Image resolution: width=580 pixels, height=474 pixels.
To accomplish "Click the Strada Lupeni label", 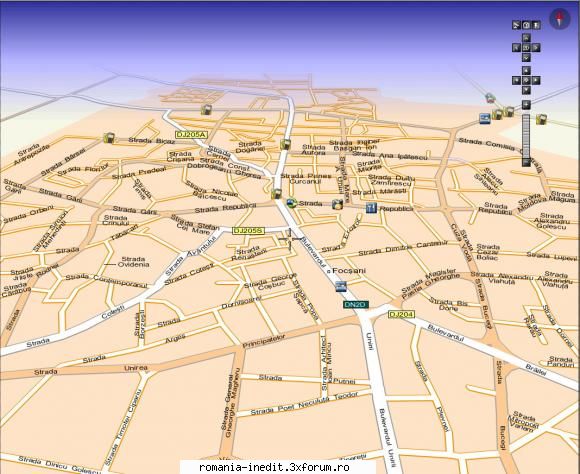I will tap(552, 256).
